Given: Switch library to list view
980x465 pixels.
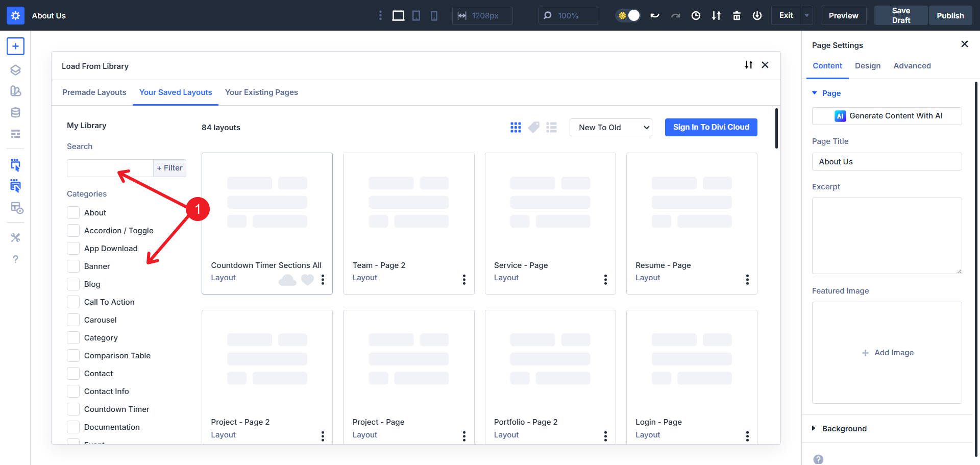Looking at the screenshot, I should (552, 127).
